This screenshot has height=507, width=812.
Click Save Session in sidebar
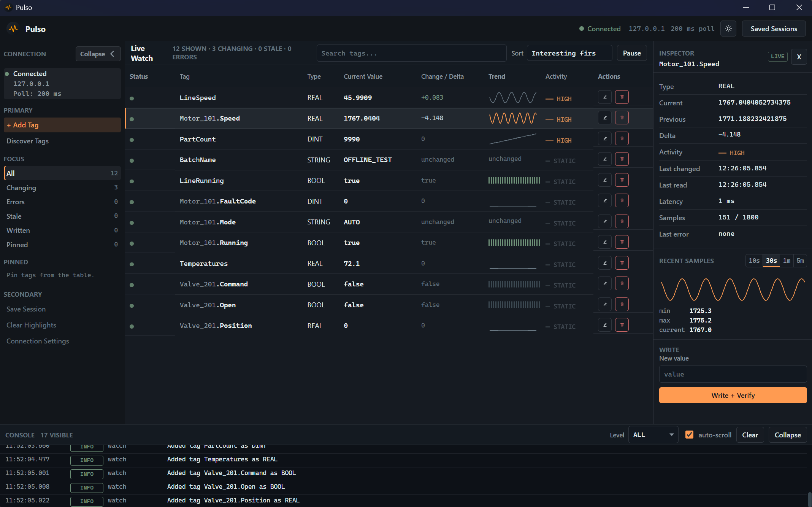[62, 309]
